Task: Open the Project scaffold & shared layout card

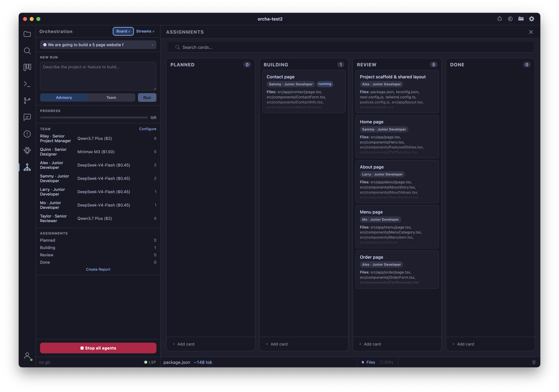Action: 397,91
